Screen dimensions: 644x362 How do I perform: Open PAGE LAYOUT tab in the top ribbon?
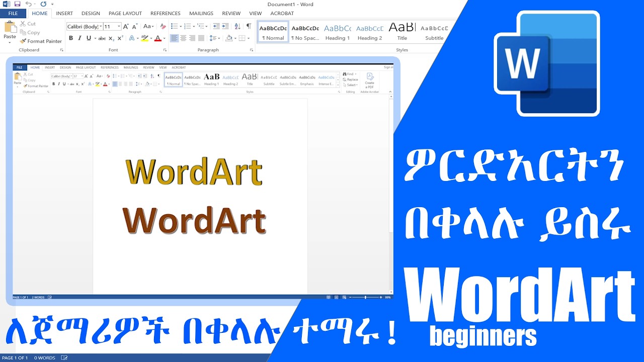pyautogui.click(x=125, y=14)
